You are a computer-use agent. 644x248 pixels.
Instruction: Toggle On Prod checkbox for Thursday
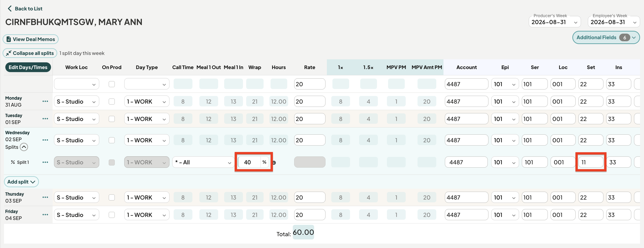pyautogui.click(x=112, y=197)
